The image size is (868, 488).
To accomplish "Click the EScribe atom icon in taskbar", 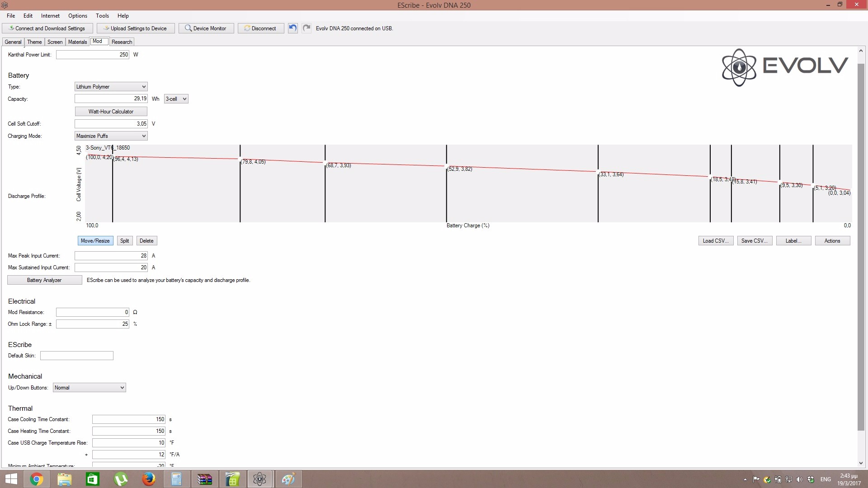I will click(260, 479).
